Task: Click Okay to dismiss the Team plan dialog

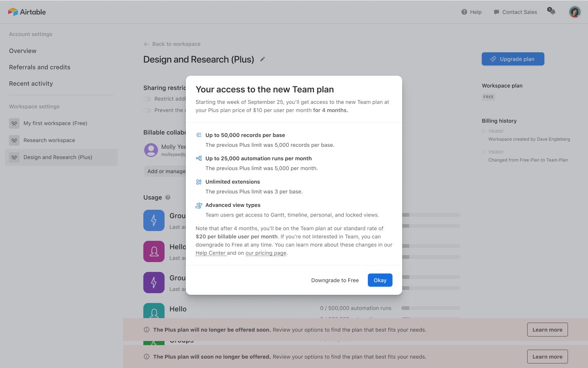Action: (x=380, y=280)
